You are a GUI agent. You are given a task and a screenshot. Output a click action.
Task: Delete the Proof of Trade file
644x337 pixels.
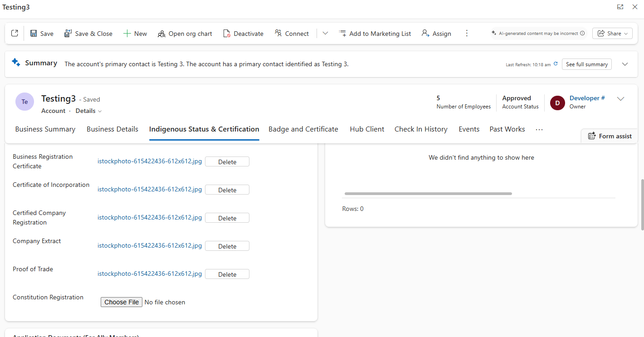click(x=227, y=274)
